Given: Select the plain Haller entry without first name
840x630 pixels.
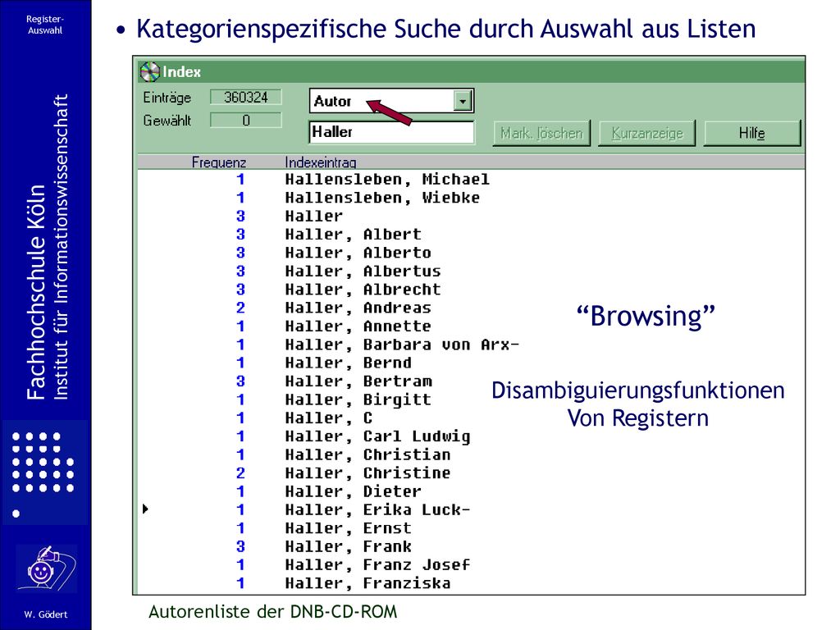Looking at the screenshot, I should click(313, 216).
